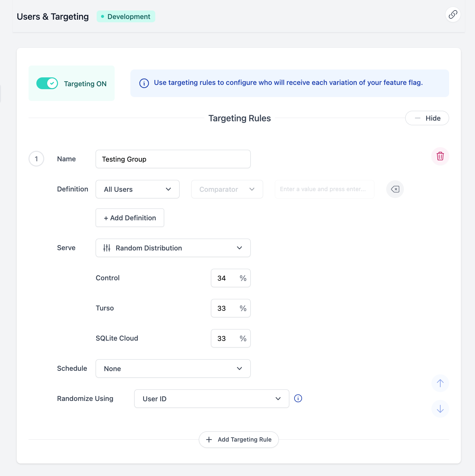Click info icon beside Randomize Using
475x476 pixels.
pos(298,398)
